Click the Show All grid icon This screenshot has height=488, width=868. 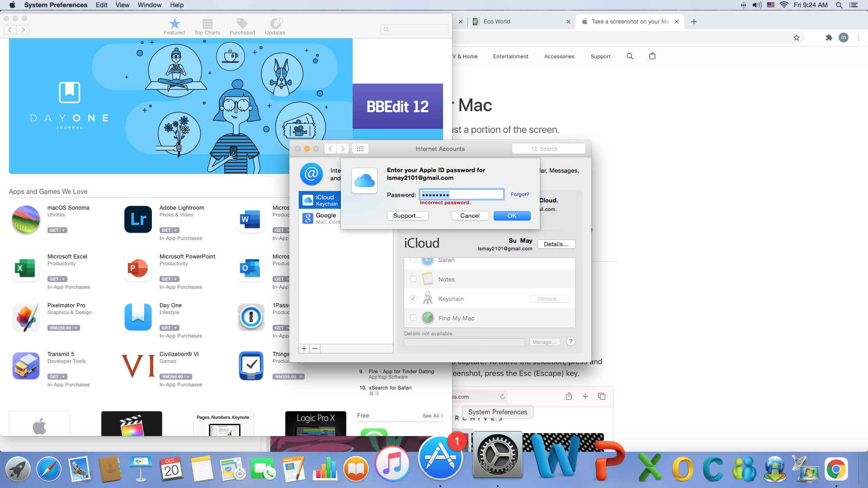[x=360, y=149]
